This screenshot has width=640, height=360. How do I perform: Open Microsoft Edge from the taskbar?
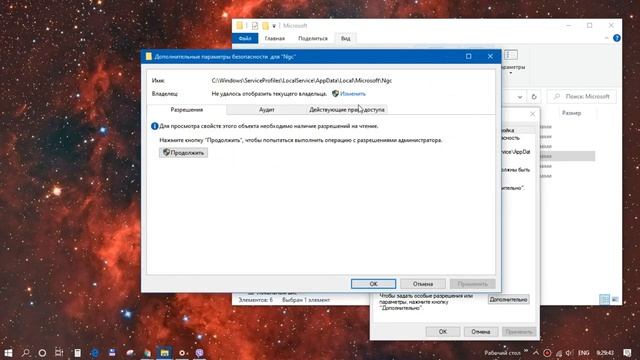point(95,353)
